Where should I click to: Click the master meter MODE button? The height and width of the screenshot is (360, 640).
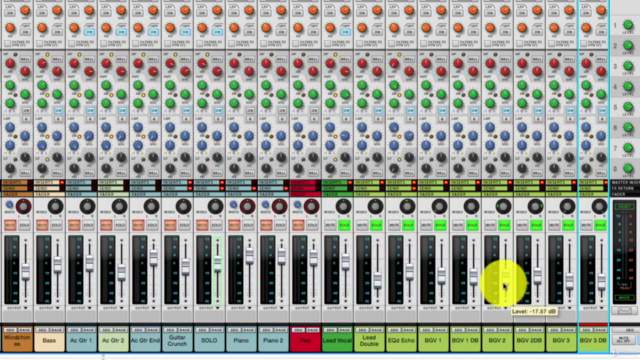click(624, 298)
